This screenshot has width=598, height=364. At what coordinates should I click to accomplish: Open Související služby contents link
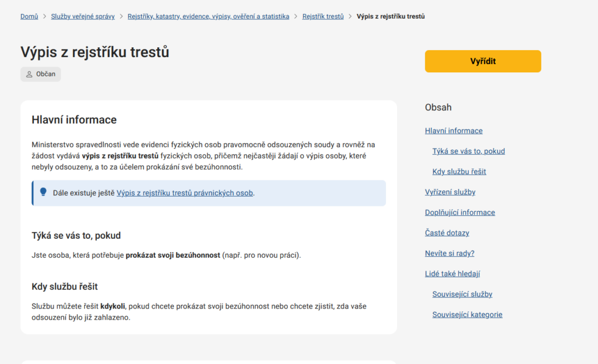coord(462,294)
